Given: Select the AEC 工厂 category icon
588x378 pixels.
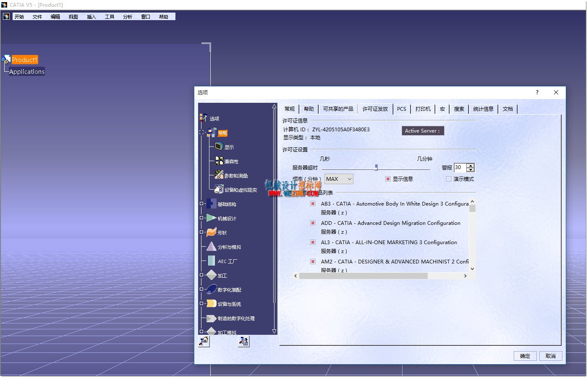Looking at the screenshot, I should pos(212,261).
